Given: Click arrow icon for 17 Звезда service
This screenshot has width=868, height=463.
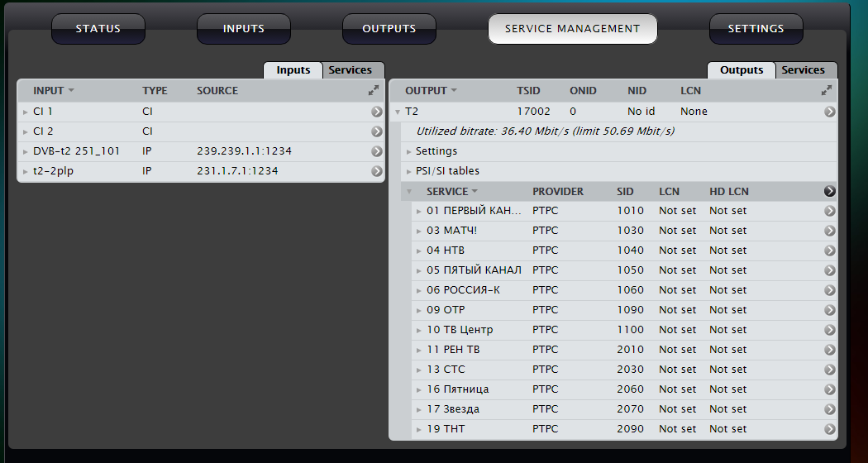Looking at the screenshot, I should (830, 409).
